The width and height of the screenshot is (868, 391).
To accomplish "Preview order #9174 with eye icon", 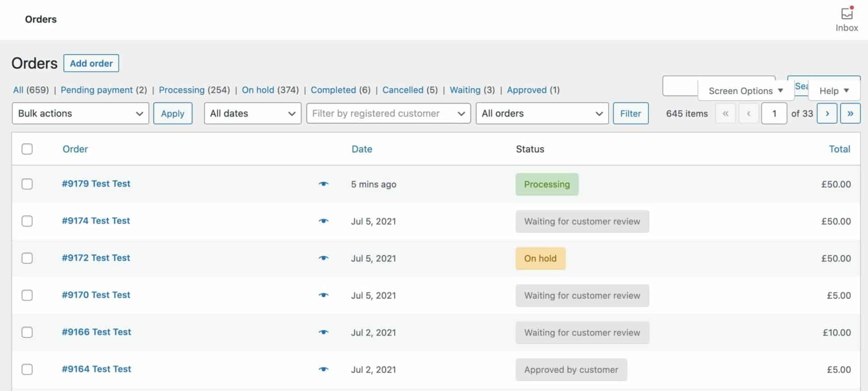I will point(323,221).
